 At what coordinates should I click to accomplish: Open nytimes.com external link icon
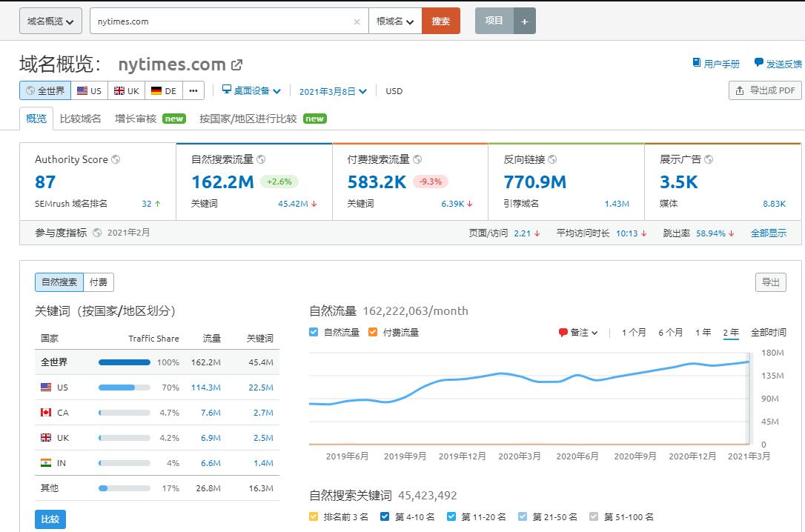point(236,64)
